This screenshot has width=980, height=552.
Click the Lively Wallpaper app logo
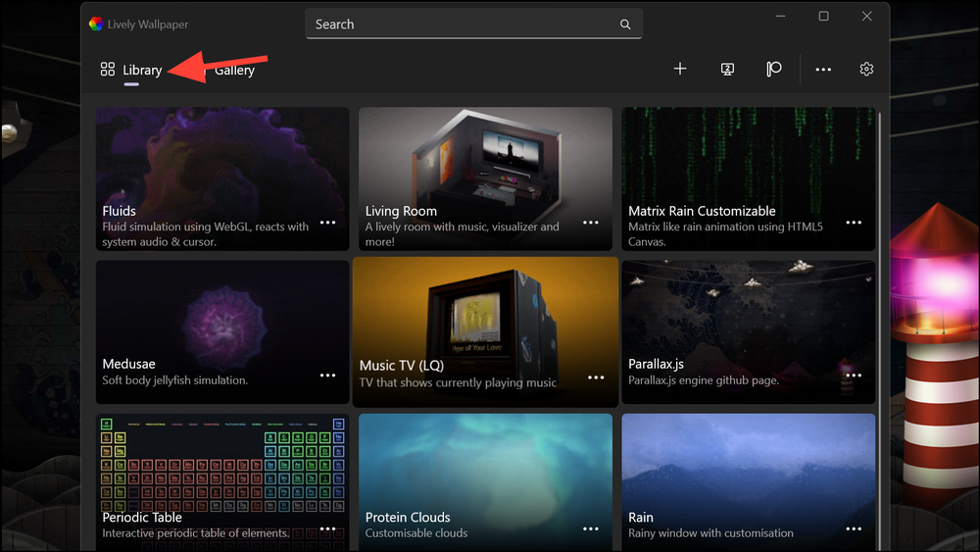click(x=96, y=25)
